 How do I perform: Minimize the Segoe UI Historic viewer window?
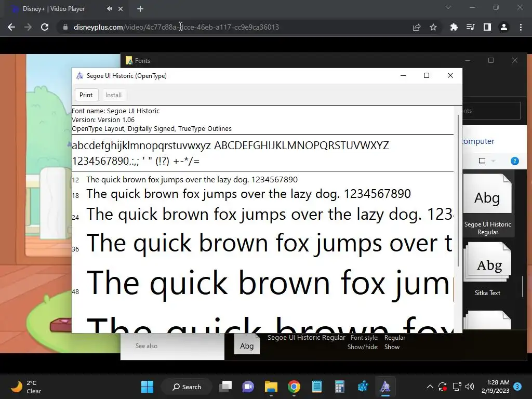[x=403, y=75]
